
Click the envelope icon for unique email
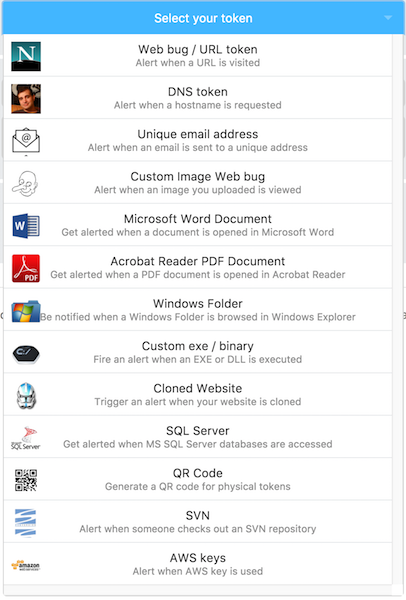[26, 142]
